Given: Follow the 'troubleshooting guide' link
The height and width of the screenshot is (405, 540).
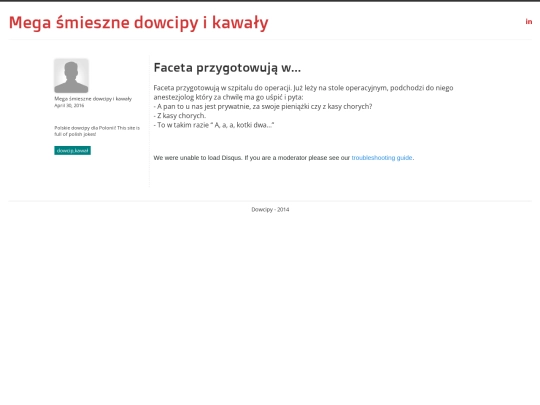Looking at the screenshot, I should pos(382,158).
